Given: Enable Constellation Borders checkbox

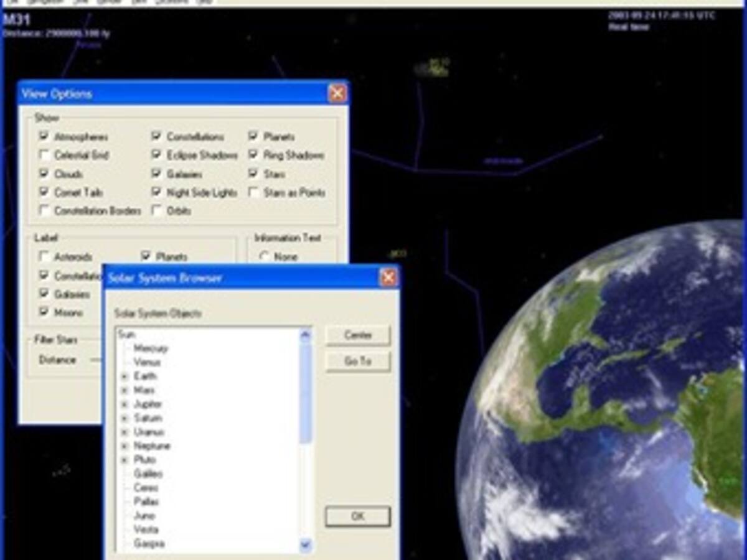Looking at the screenshot, I should 44,211.
